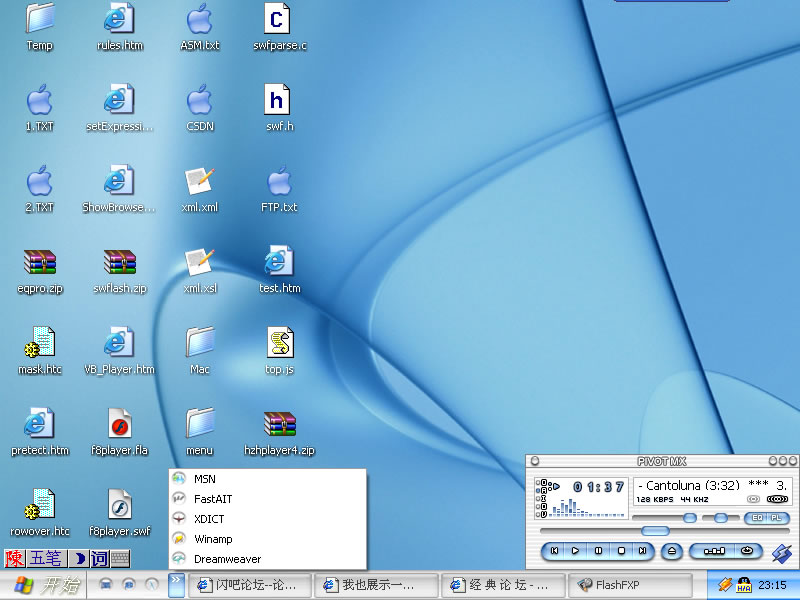Toggle the Winamp playlist with PL button
The width and height of the screenshot is (800, 600).
pos(776,518)
